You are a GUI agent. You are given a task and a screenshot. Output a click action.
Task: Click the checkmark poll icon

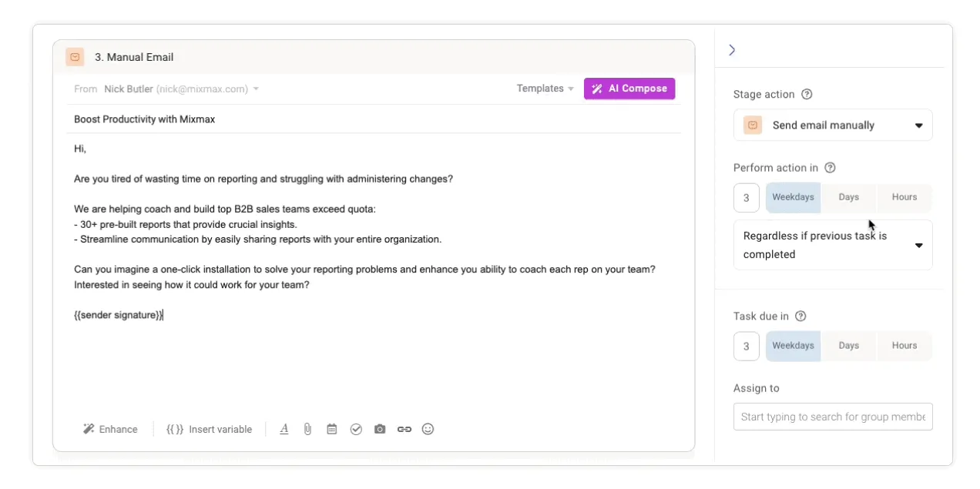click(356, 429)
